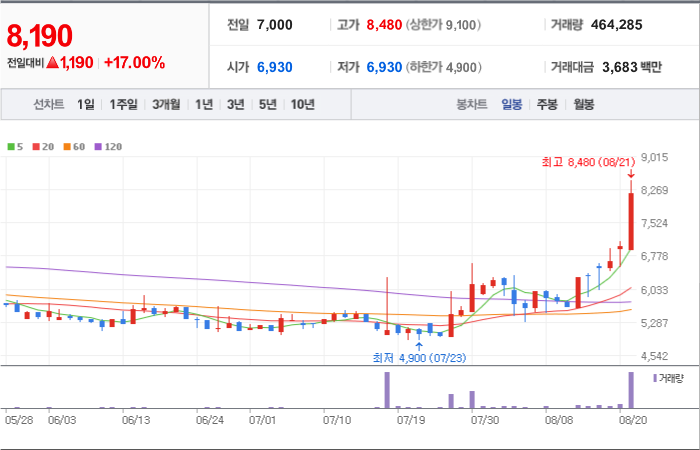Select the 1일 line chart period
Viewport: 700px width, 450px height.
pyautogui.click(x=86, y=104)
